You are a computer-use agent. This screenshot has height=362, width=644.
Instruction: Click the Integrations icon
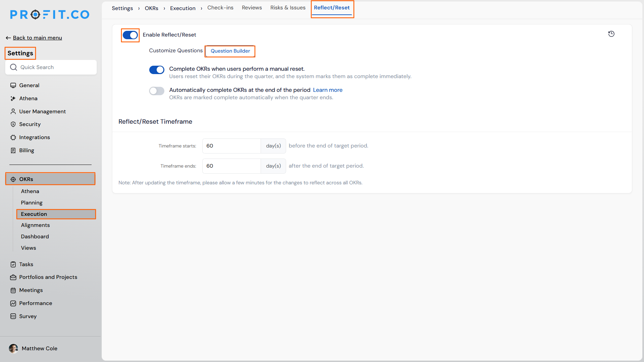13,137
